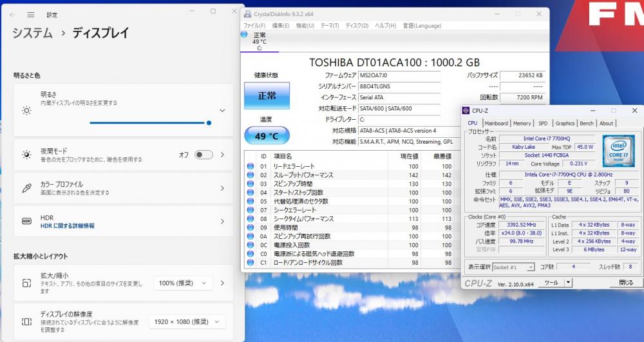Select the C: disk status orb

(244, 35)
